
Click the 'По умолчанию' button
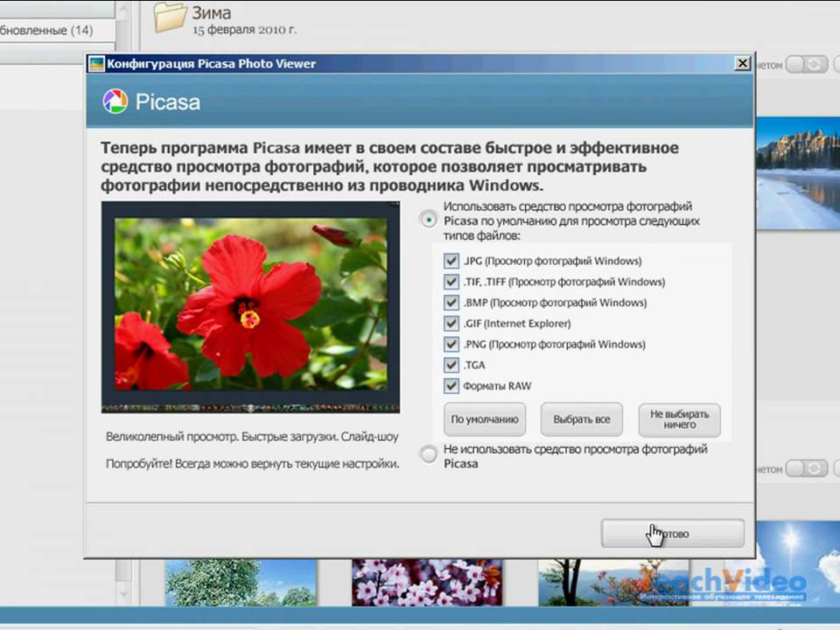(x=485, y=419)
